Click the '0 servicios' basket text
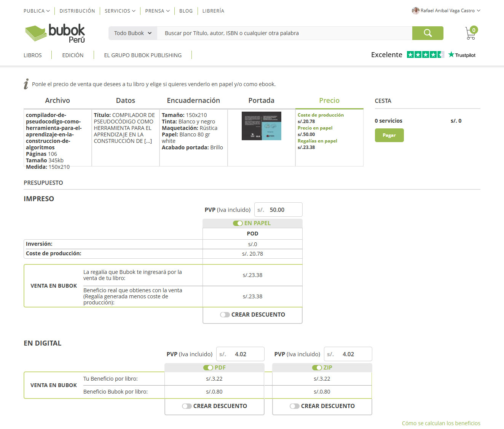Screen dimensions: 504x429 pyautogui.click(x=388, y=121)
